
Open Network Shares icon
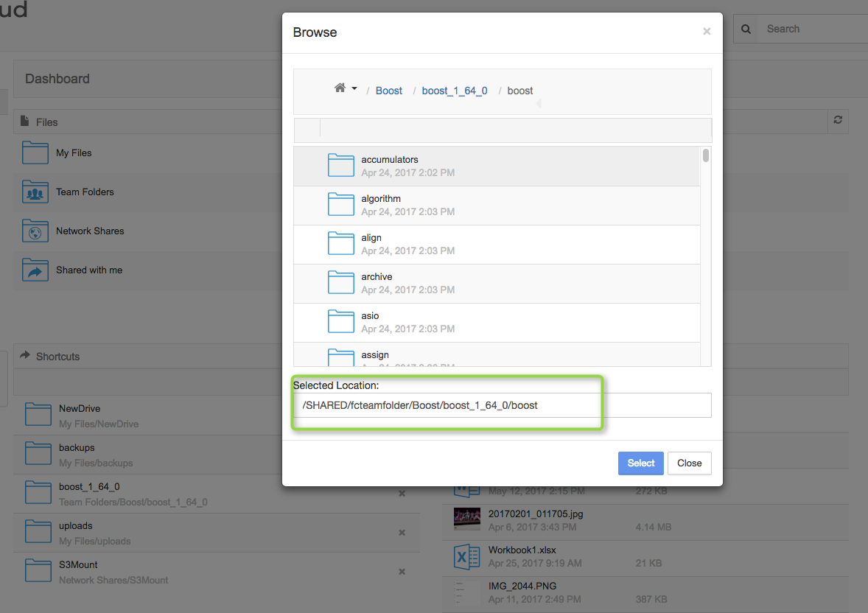pyautogui.click(x=35, y=231)
